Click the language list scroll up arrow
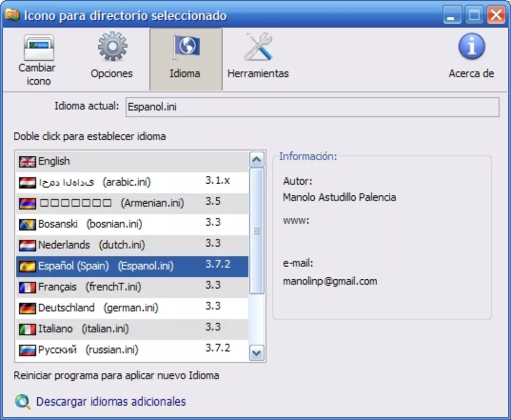This screenshot has height=420, width=511. tap(257, 160)
